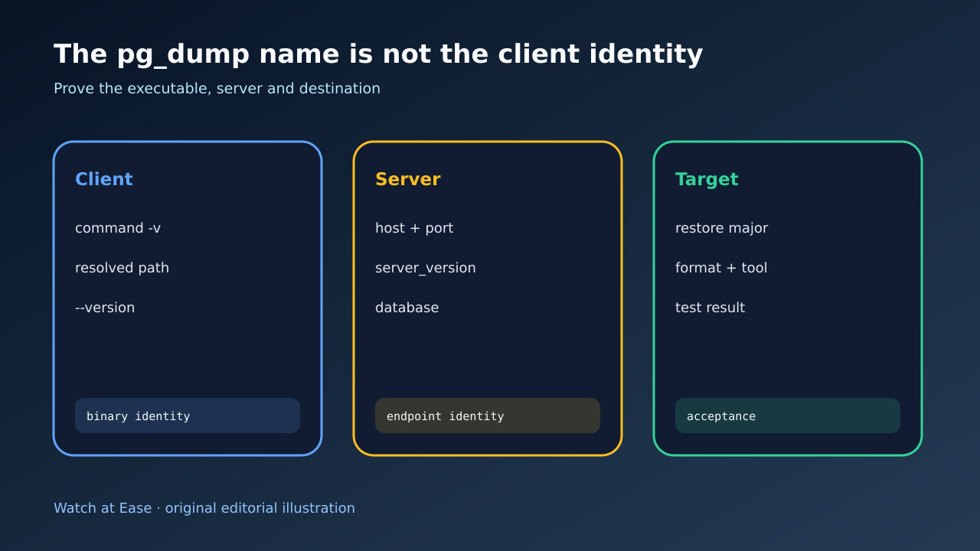This screenshot has height=551, width=980.
Task: Select "host + port" in the Server card
Action: pyautogui.click(x=414, y=228)
